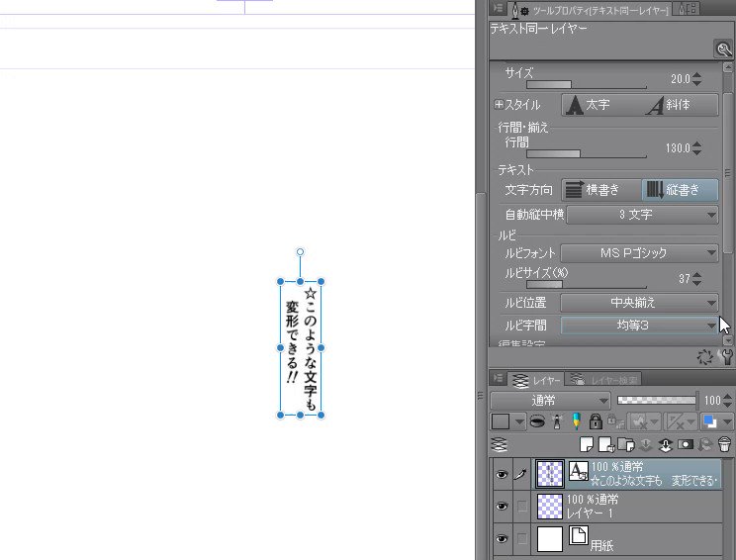Toggle lock transparent pixels
This screenshot has height=560, width=736.
tap(615, 421)
